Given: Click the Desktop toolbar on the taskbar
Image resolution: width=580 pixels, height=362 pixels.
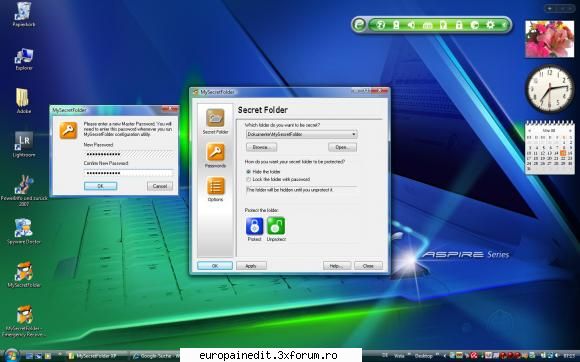Looking at the screenshot, I should (423, 356).
